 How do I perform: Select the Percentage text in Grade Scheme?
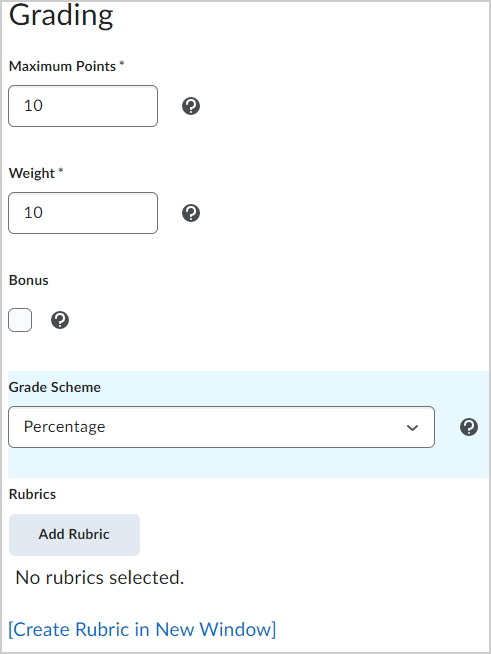(65, 427)
